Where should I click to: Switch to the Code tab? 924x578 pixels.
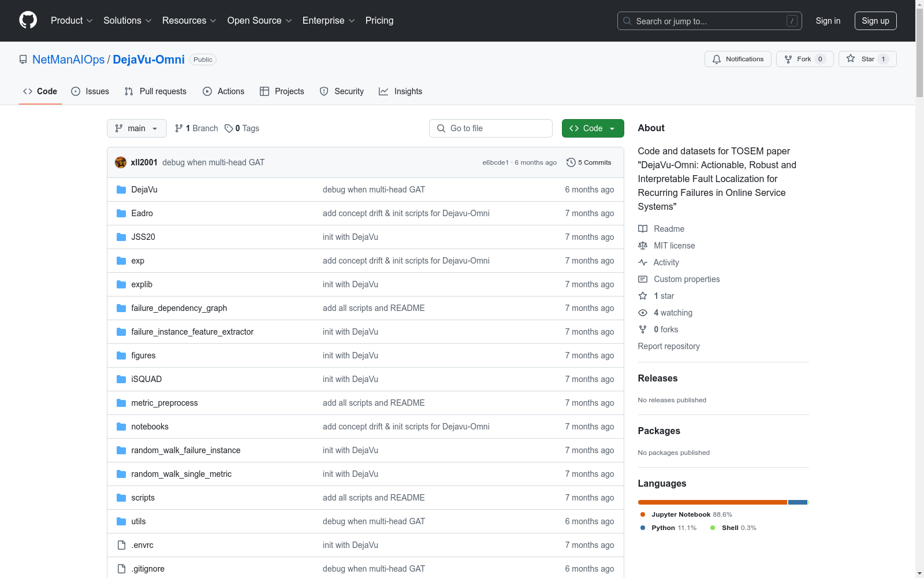tap(40, 91)
